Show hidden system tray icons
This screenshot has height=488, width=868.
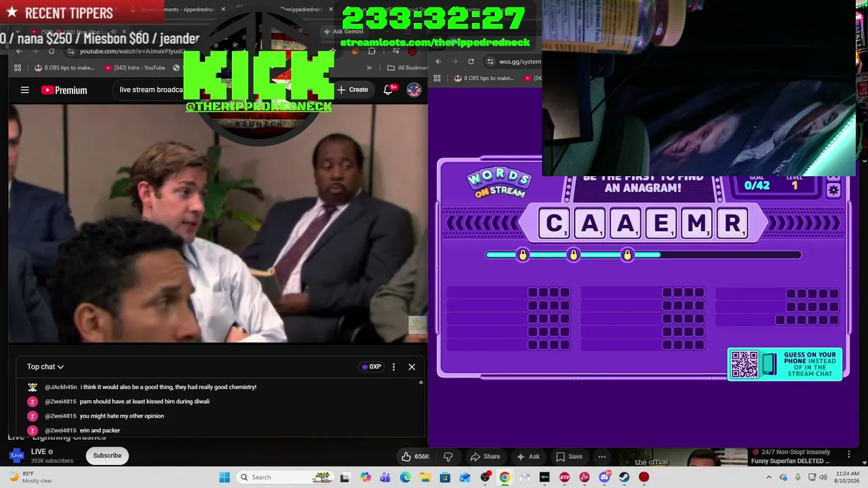(x=768, y=477)
